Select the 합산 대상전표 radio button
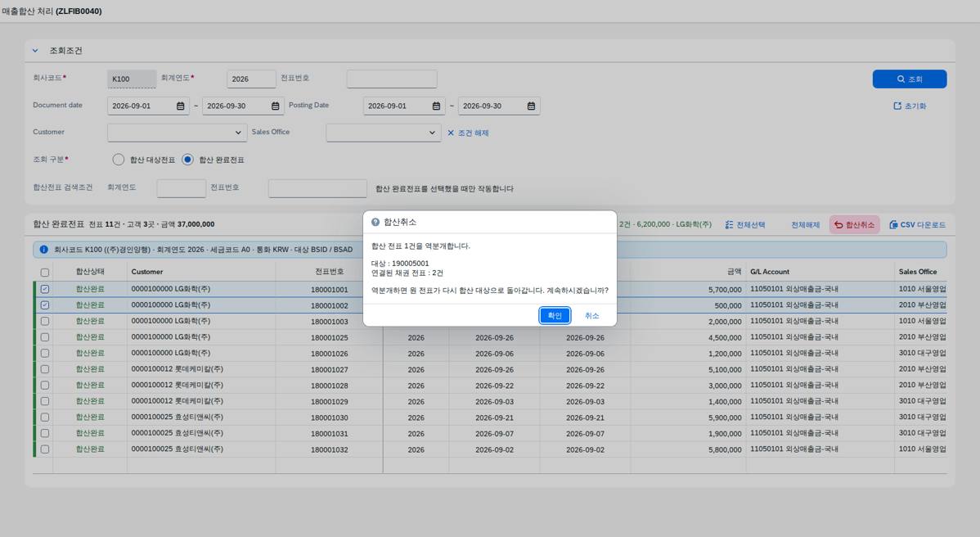 click(118, 160)
